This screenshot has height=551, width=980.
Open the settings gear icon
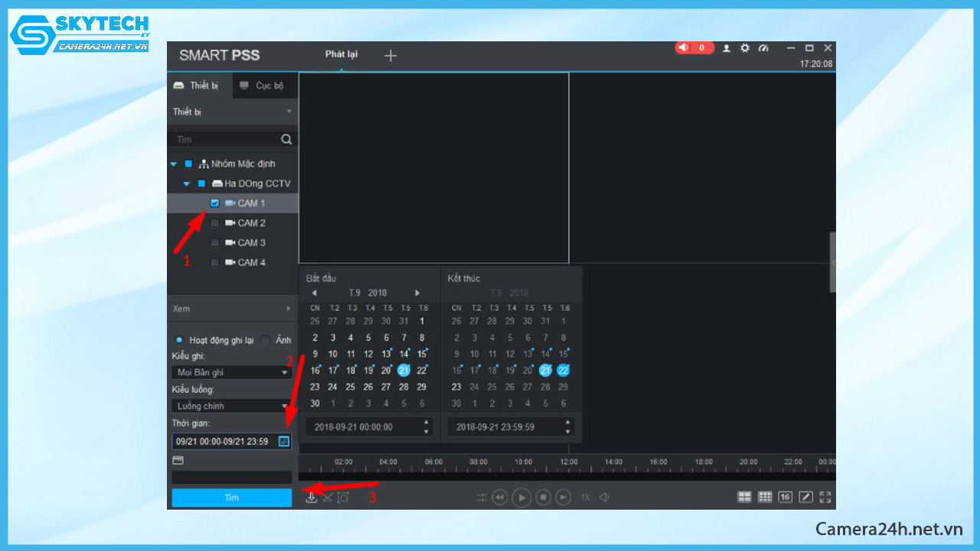(x=745, y=48)
